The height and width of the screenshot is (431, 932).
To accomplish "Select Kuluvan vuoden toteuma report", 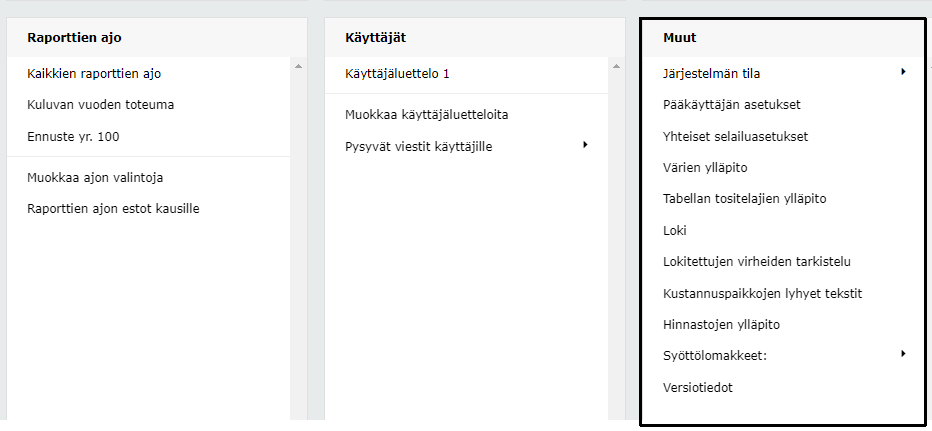I will click(101, 104).
